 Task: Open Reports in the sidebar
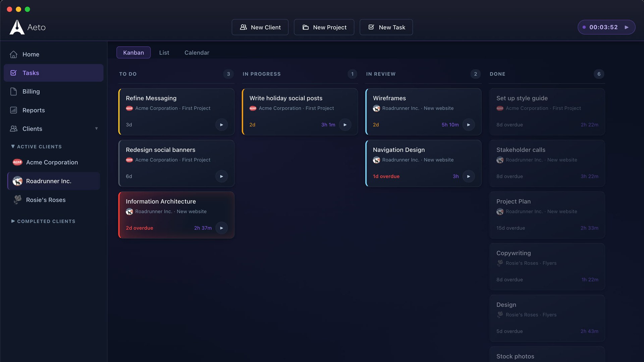[x=54, y=110]
